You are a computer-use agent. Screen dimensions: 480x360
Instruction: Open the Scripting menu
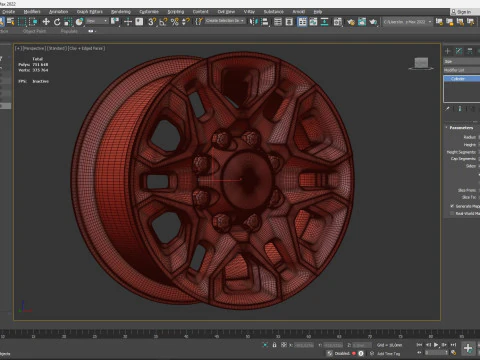coord(176,12)
